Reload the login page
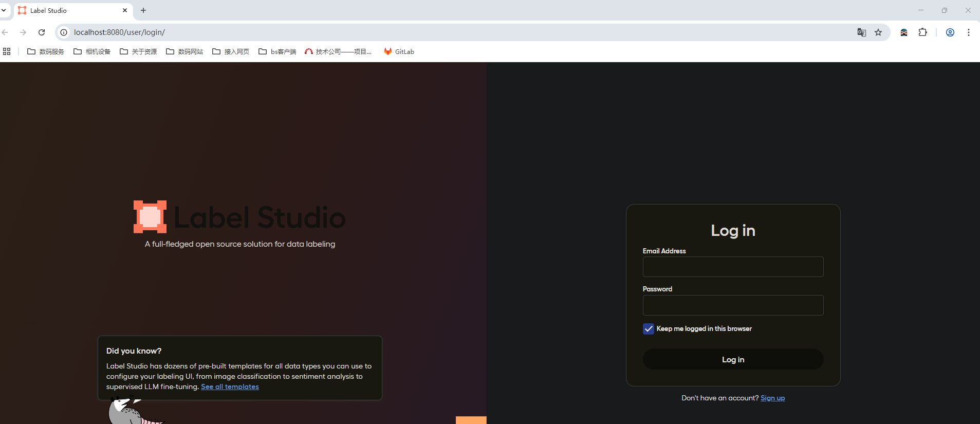Screen dimensions: 980x424 click(42, 32)
